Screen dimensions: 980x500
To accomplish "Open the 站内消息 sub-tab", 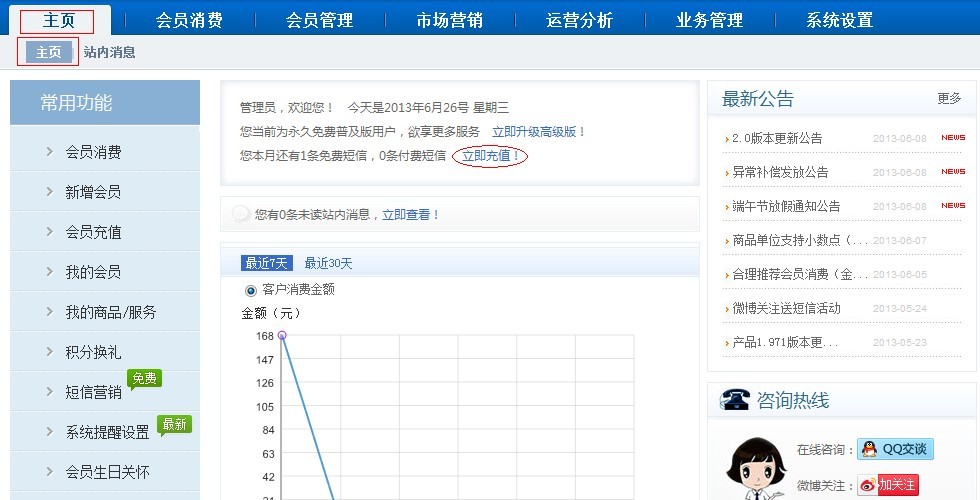I will pyautogui.click(x=109, y=52).
